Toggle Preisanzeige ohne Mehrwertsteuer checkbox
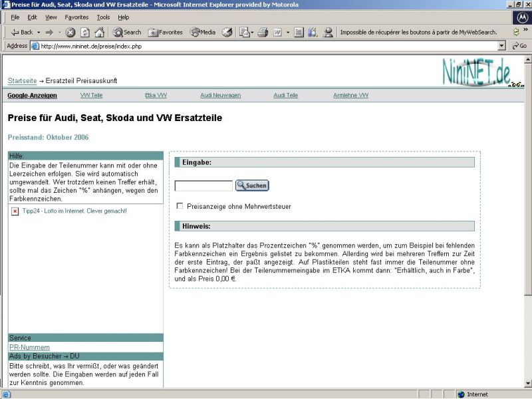This screenshot has height=399, width=532. [x=180, y=206]
